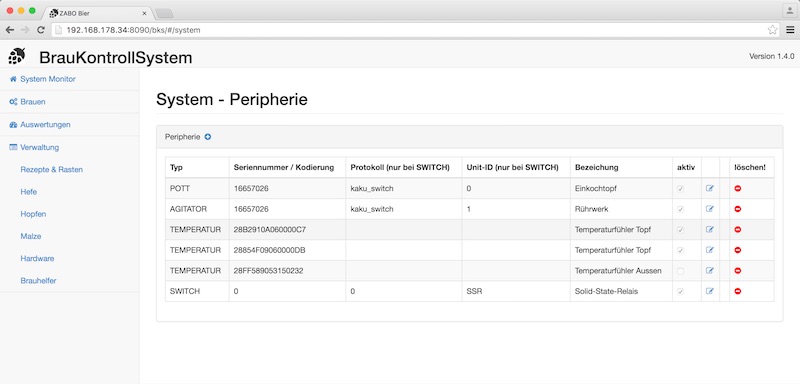Click the AGITATOR type cell
Viewport: 800px width, 384px height.
pyautogui.click(x=197, y=209)
